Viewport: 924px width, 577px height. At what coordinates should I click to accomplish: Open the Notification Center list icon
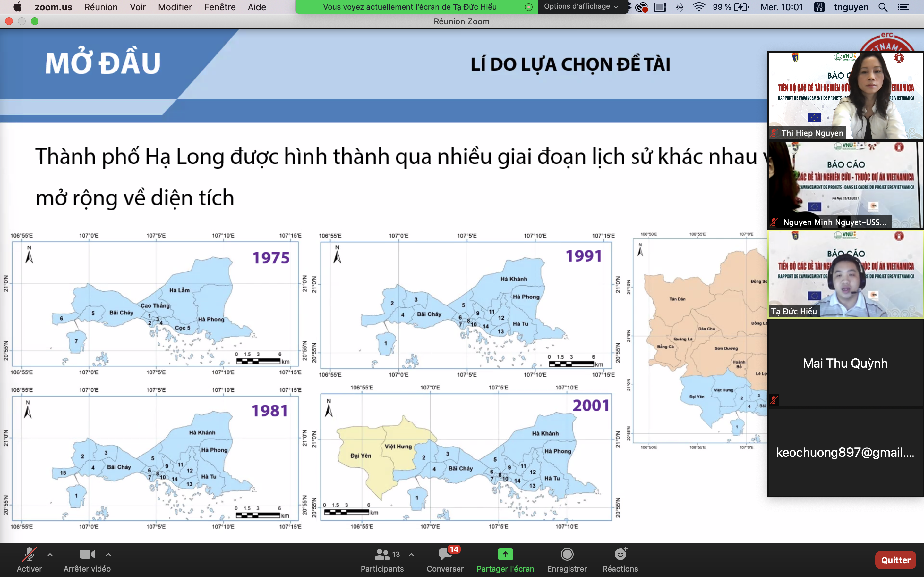[x=903, y=7]
